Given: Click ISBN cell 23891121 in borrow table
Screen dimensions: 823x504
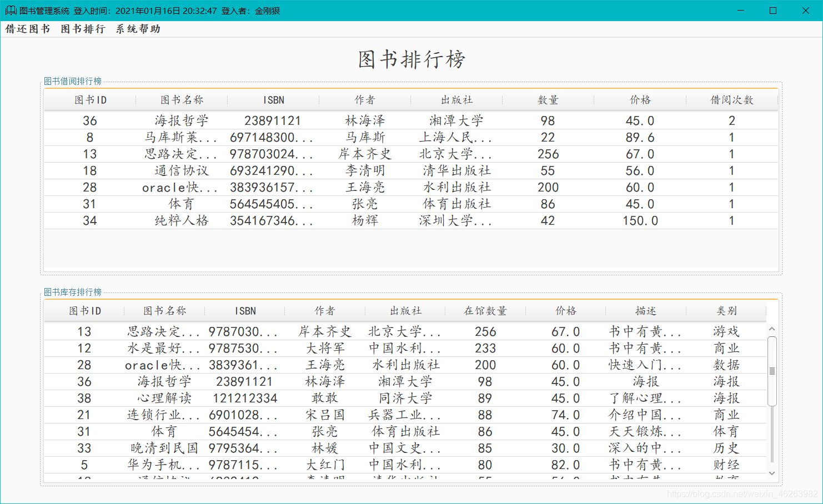Looking at the screenshot, I should pos(273,120).
